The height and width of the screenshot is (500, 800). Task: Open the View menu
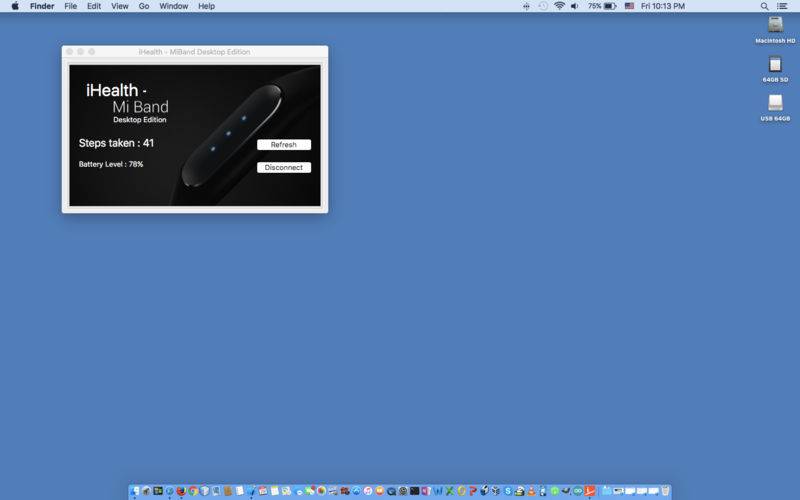pyautogui.click(x=119, y=6)
